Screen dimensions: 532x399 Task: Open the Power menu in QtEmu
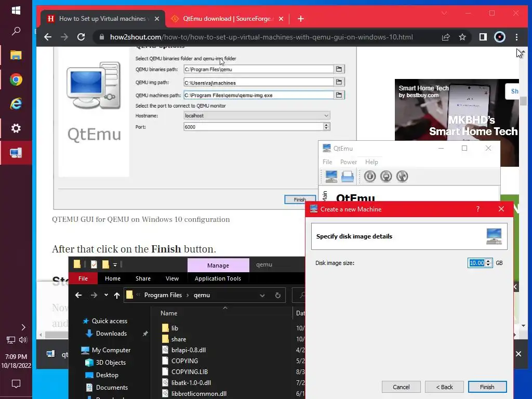pos(349,162)
